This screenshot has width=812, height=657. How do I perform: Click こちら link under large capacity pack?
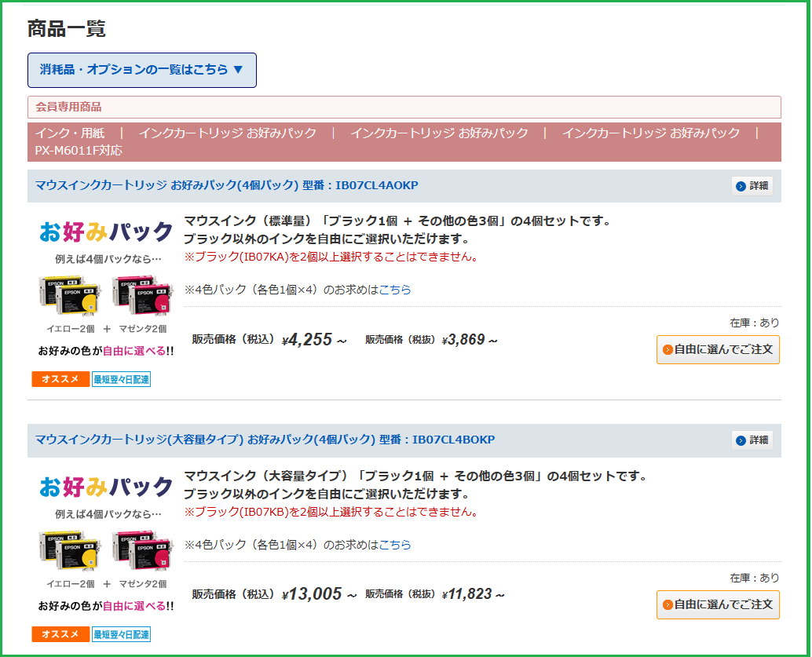394,545
